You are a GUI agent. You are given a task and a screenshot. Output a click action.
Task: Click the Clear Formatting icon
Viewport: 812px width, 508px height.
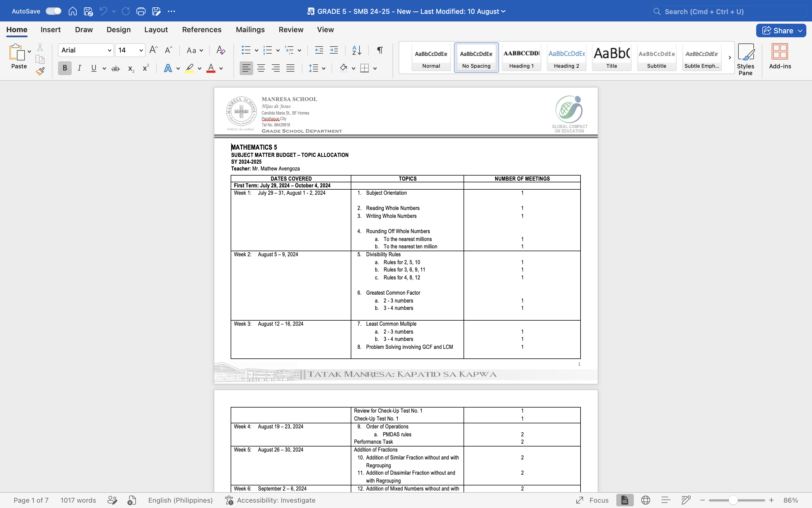220,50
